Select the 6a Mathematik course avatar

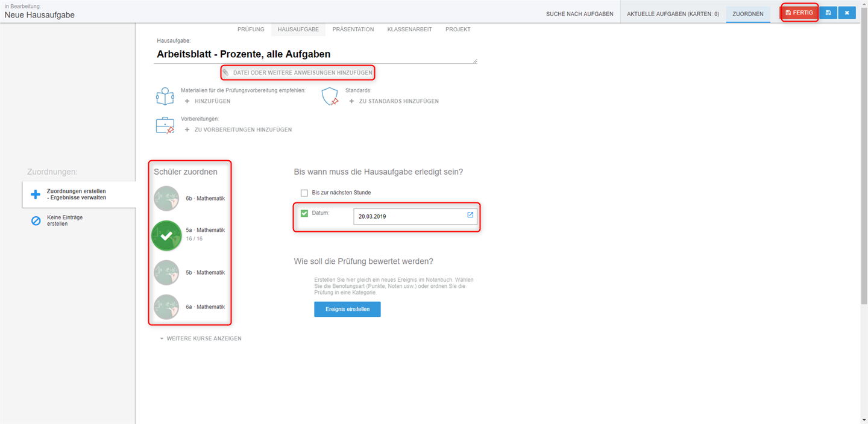click(x=166, y=307)
